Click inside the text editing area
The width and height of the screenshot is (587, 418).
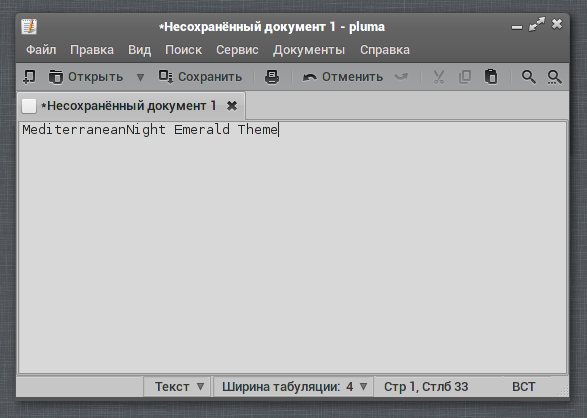click(292, 247)
